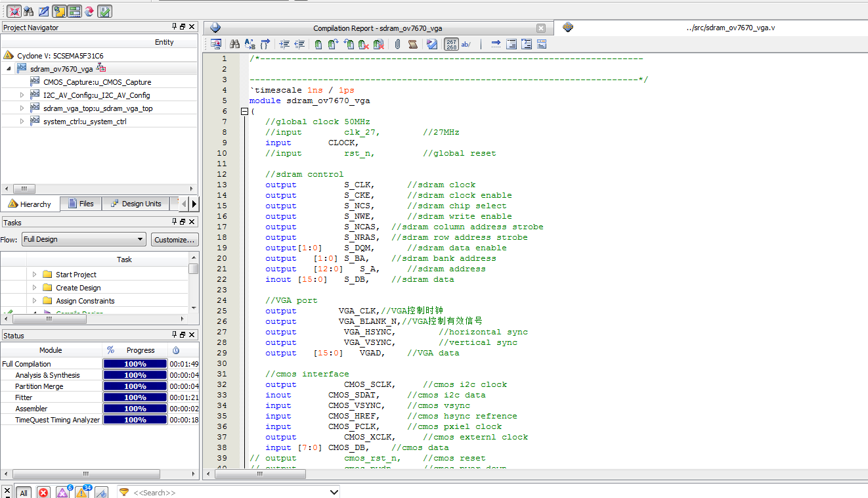The width and height of the screenshot is (868, 498).
Task: Select the Design Units tab
Action: (136, 204)
